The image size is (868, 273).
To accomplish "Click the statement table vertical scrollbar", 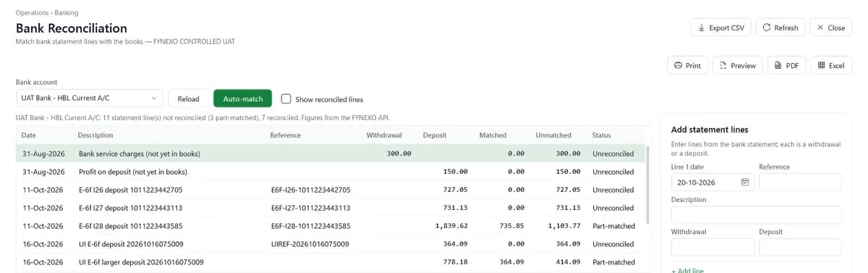I will click(648, 185).
